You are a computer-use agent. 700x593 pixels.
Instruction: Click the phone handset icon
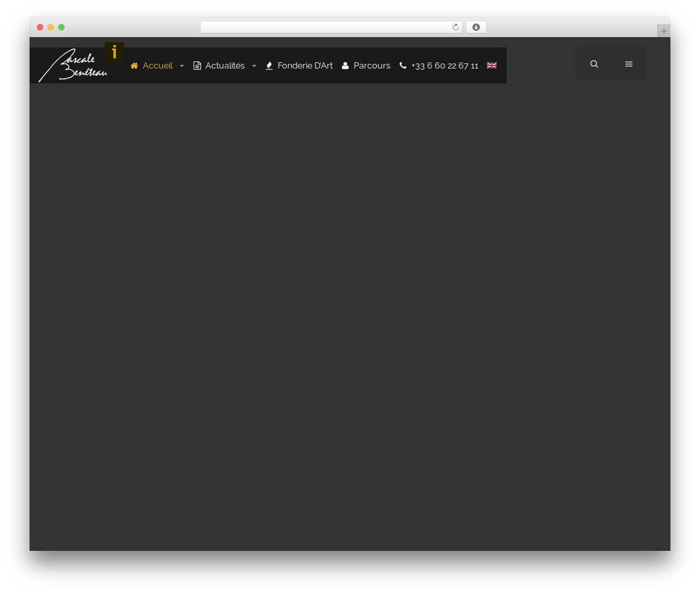tap(403, 65)
